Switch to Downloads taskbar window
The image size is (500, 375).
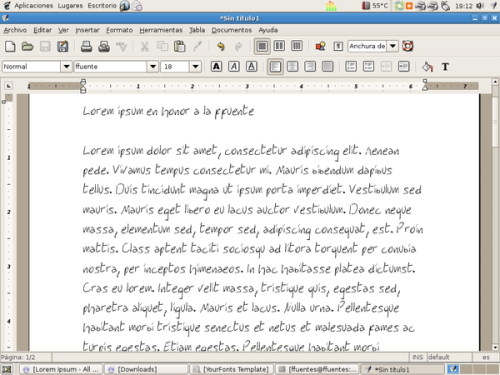[x=147, y=369]
